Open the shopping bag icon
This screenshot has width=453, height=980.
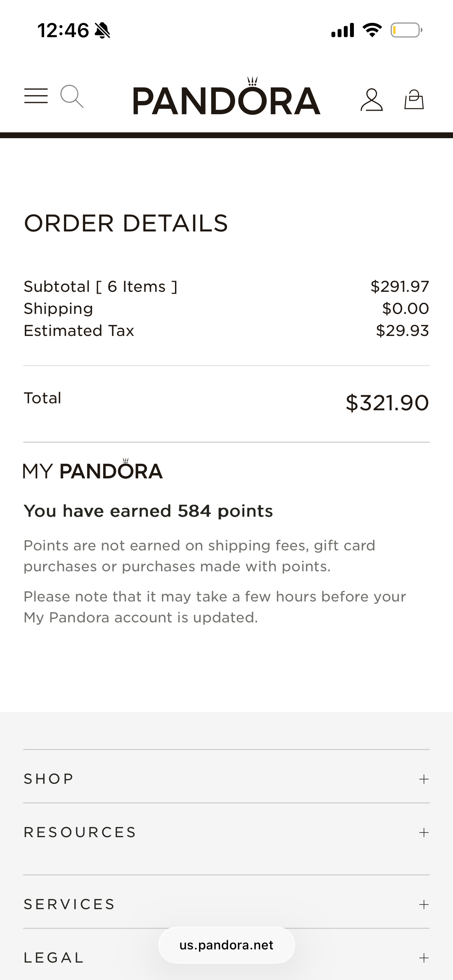pyautogui.click(x=414, y=100)
